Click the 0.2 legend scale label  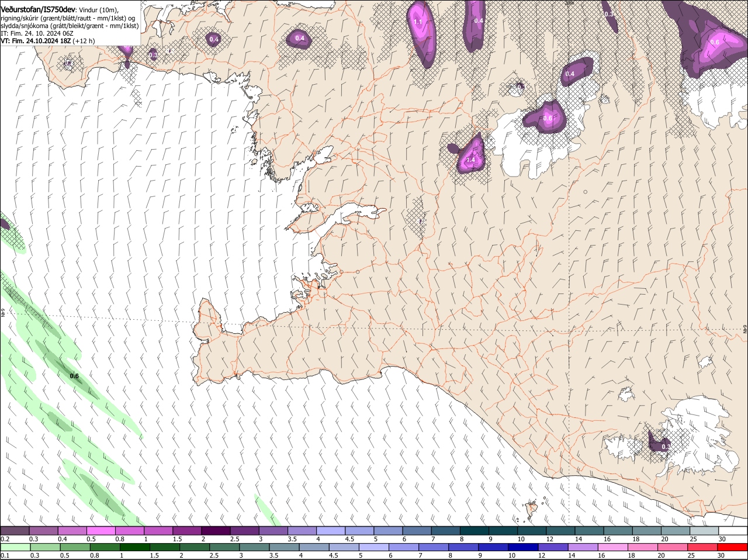coord(5,539)
